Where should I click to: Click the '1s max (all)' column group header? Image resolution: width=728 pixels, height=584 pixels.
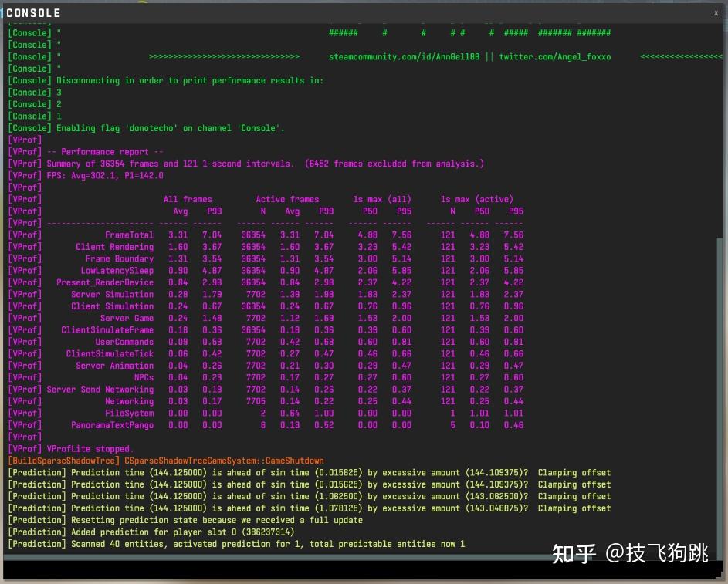tap(382, 200)
